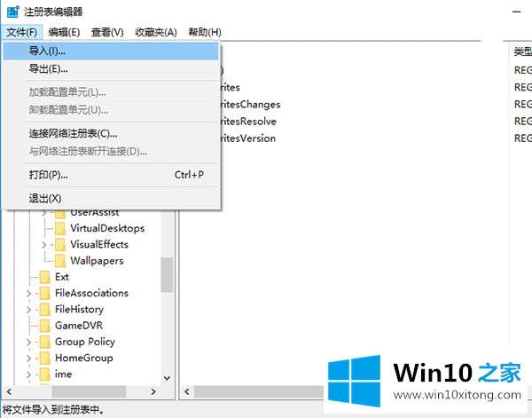
Task: Click the VirtualDesktops folder icon
Action: tap(60, 228)
